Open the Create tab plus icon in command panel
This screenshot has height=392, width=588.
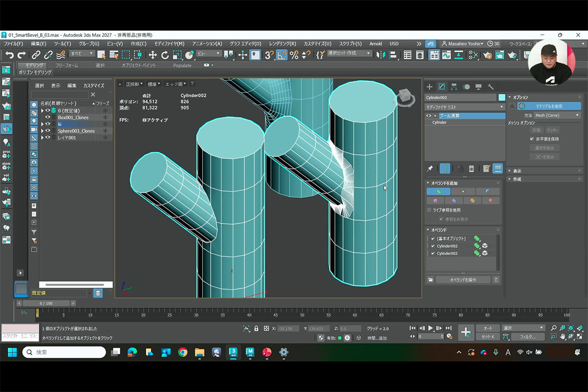(429, 87)
